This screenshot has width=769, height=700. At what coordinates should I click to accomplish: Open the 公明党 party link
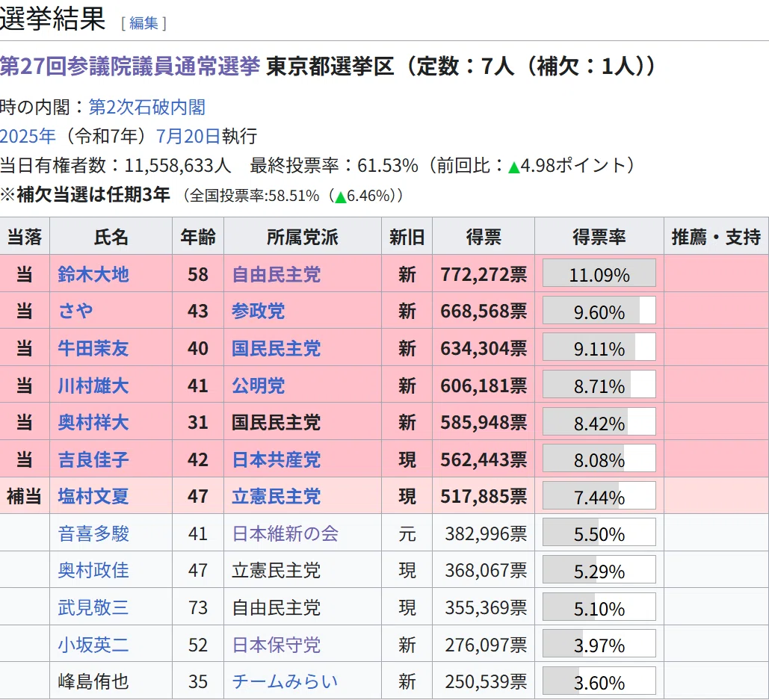(x=259, y=385)
